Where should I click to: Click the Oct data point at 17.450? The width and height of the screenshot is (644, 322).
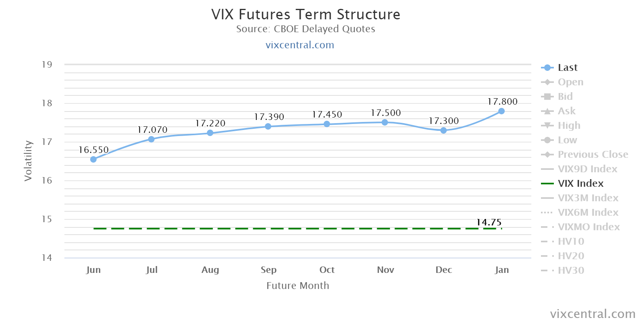coord(327,124)
